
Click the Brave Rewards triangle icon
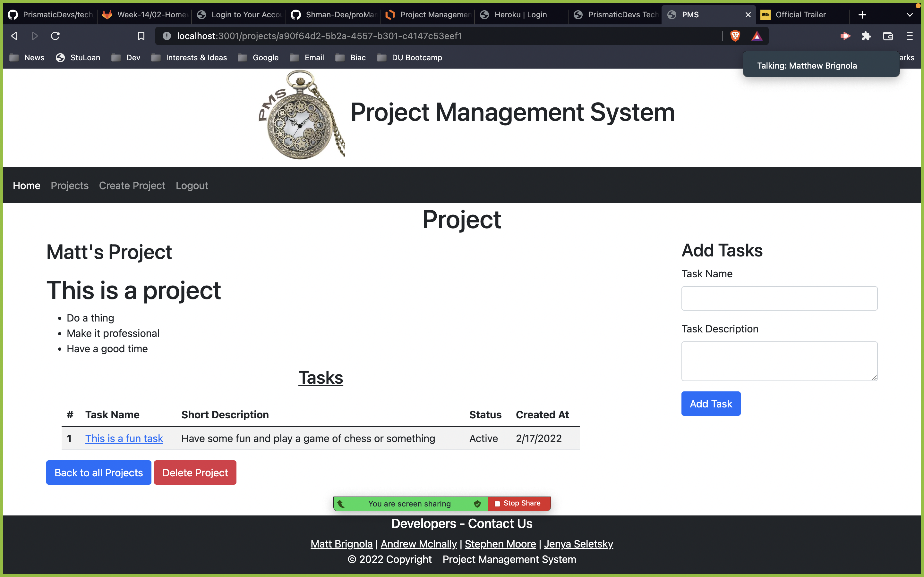(x=757, y=36)
